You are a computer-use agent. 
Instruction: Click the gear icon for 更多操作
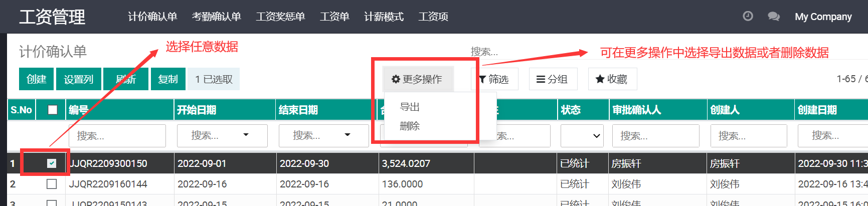click(x=396, y=79)
